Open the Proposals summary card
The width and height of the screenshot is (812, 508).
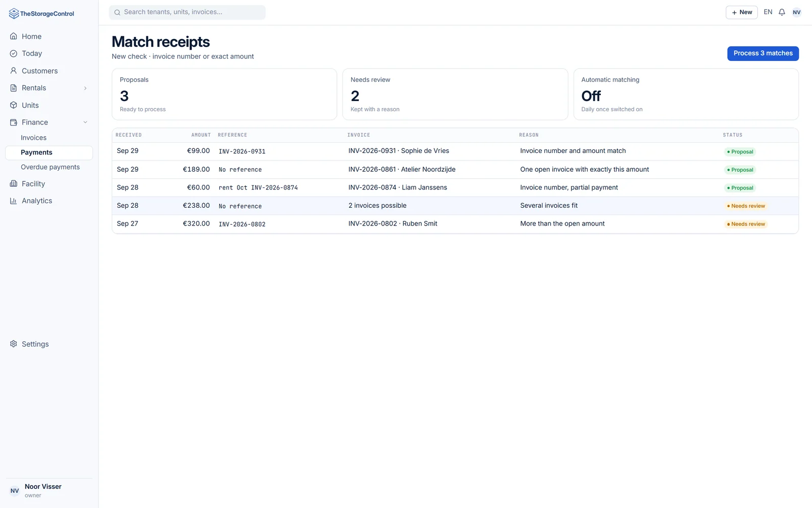tap(224, 94)
